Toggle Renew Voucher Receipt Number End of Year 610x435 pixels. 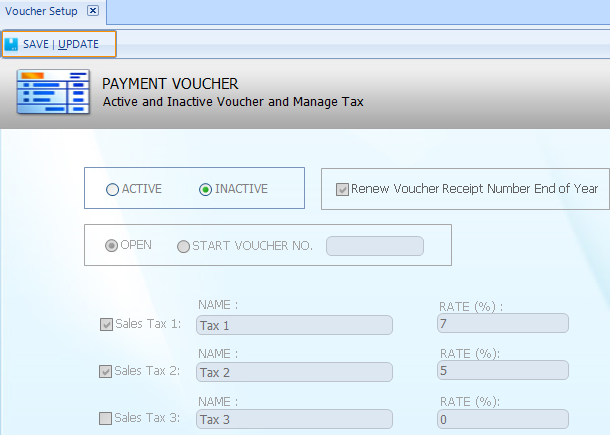click(x=342, y=189)
